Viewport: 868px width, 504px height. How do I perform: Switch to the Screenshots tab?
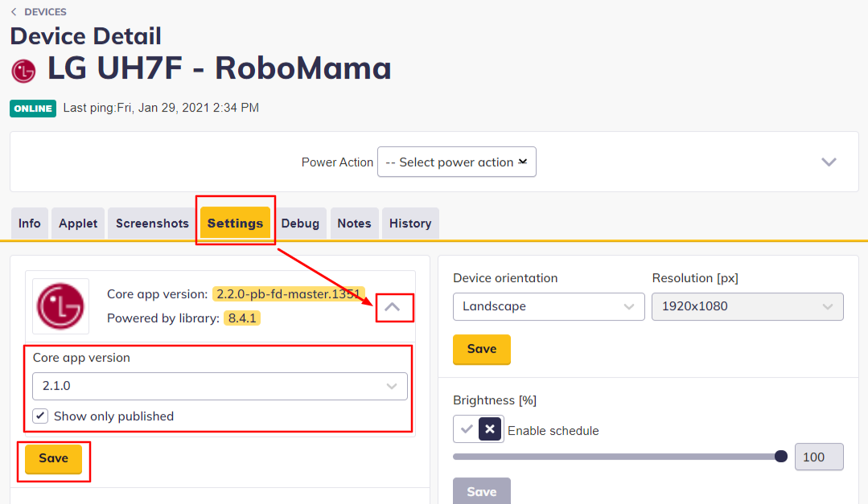click(152, 223)
